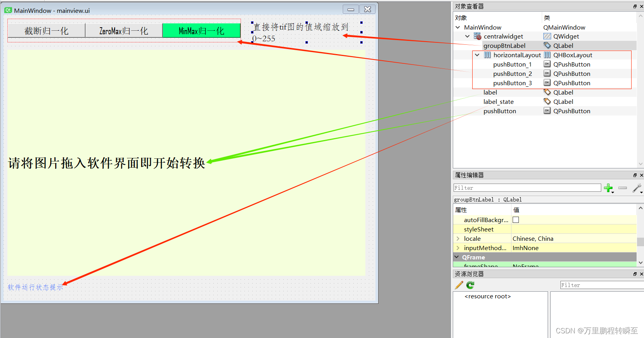Viewport: 644px width, 338px height.
Task: Click the green MinMax归一化 button
Action: 201,31
